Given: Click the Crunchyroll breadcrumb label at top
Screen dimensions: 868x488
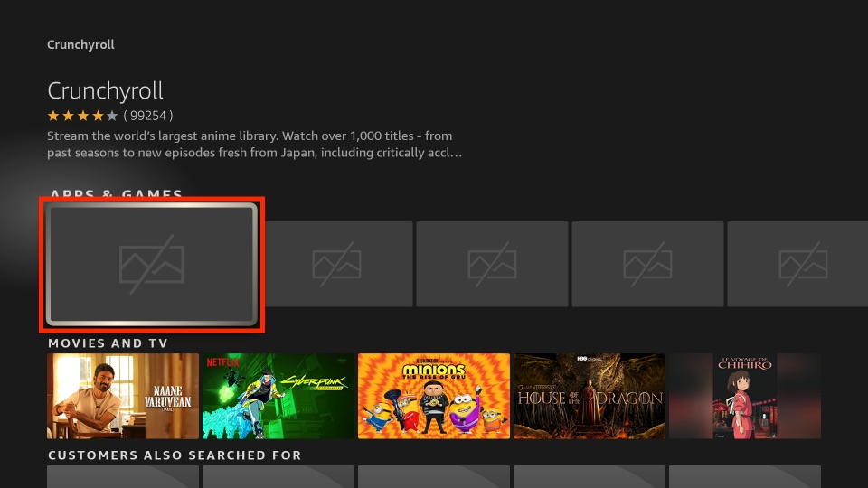Looking at the screenshot, I should pyautogui.click(x=80, y=45).
